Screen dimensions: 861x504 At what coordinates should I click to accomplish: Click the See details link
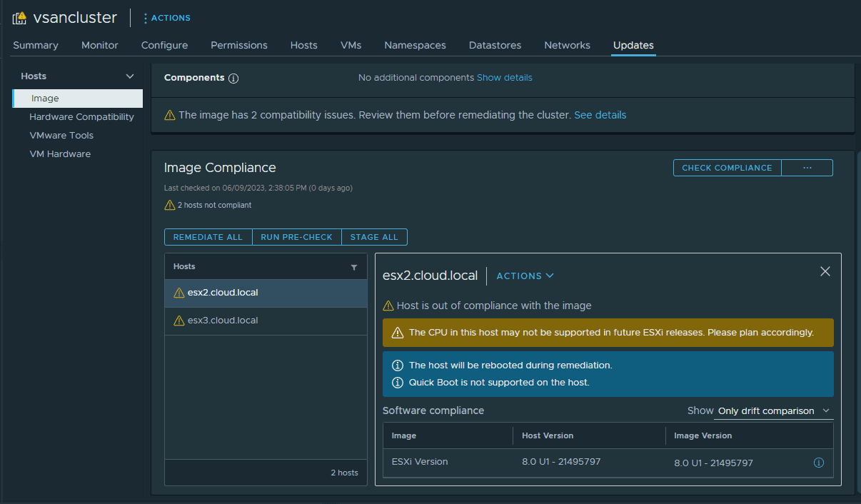[x=600, y=115]
